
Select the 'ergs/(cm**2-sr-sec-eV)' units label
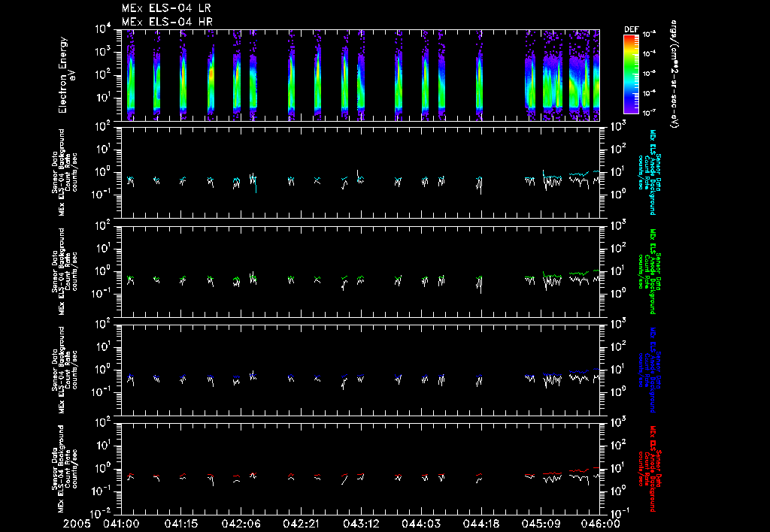674,74
